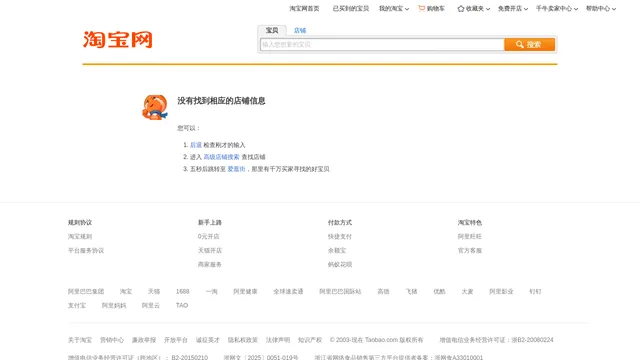Open 平台服务协议 footer link

(x=86, y=250)
